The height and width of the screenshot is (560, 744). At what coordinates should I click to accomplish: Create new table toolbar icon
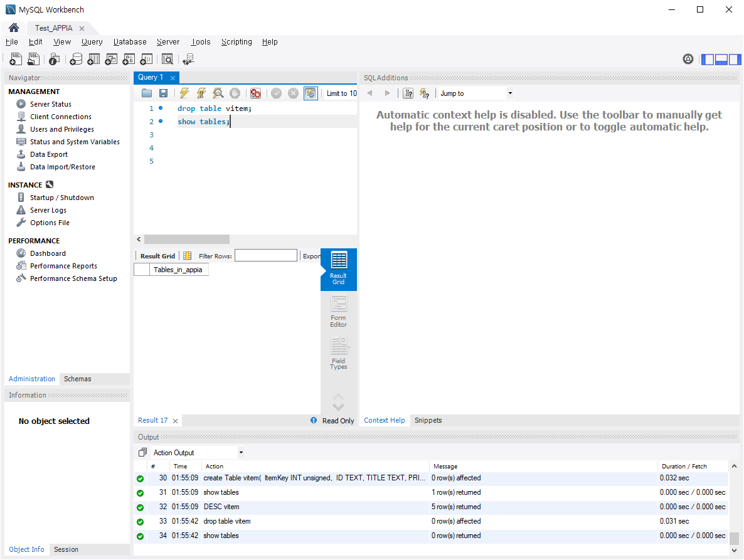point(93,59)
